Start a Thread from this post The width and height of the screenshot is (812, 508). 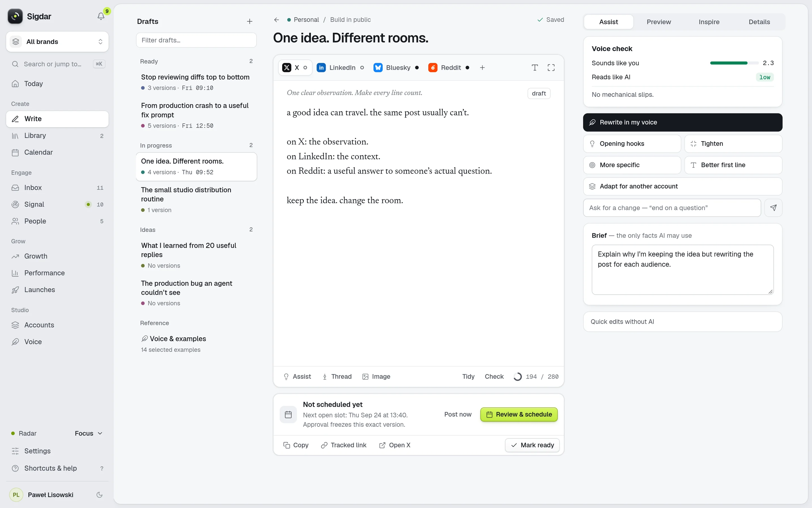click(337, 377)
